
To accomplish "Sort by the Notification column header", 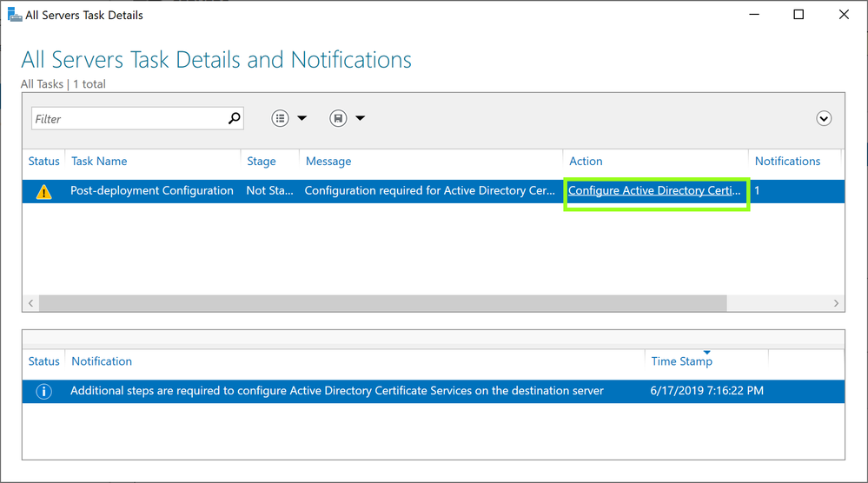I will point(102,361).
